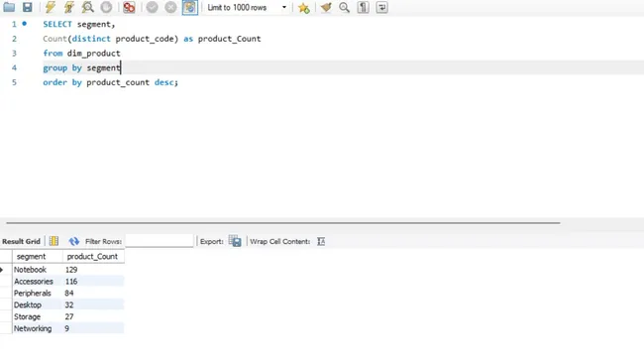Image resolution: width=644 pixels, height=363 pixels.
Task: Select the Storage cell
Action: [38, 317]
